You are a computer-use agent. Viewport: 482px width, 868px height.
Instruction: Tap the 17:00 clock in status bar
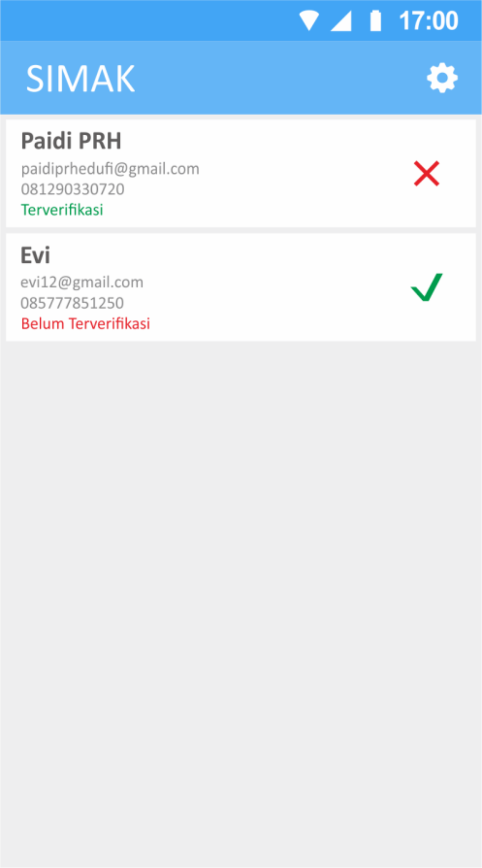(428, 21)
